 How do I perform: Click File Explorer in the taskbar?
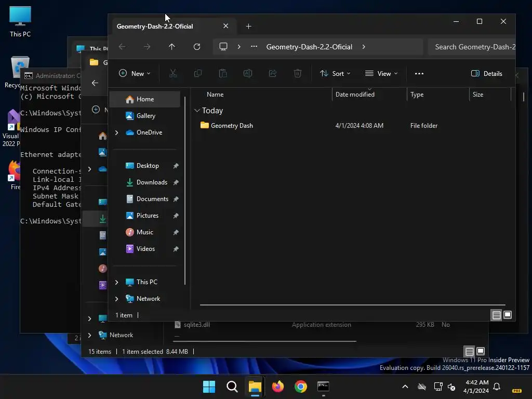coord(255,387)
